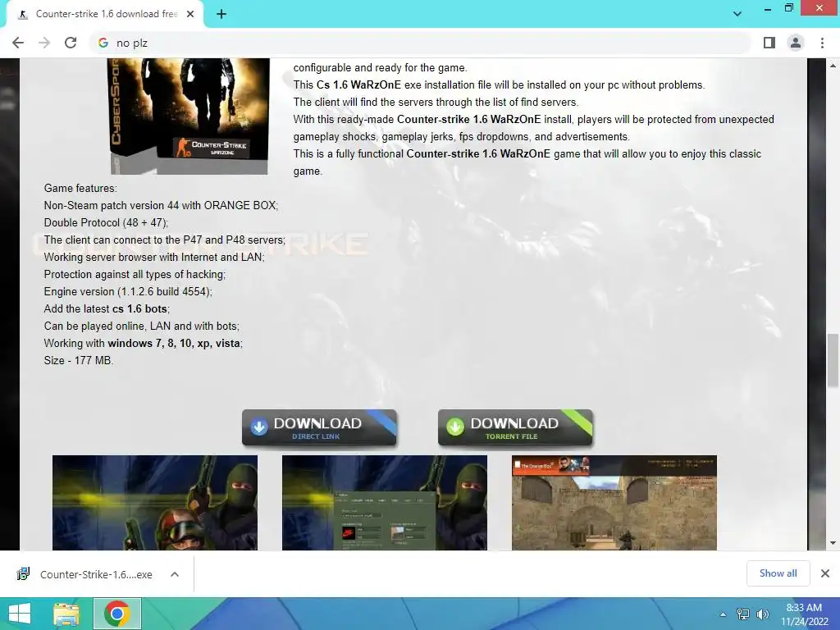Expand the tab search chevron

click(737, 14)
